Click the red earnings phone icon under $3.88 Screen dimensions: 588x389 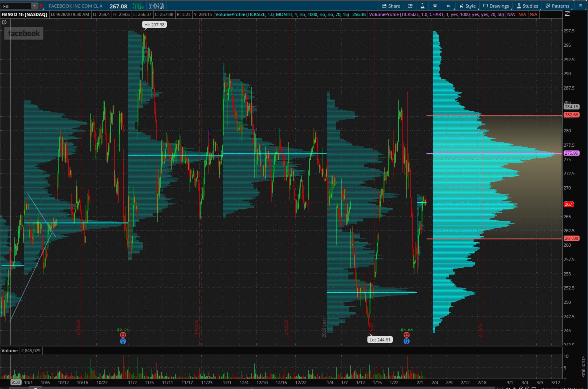(406, 335)
